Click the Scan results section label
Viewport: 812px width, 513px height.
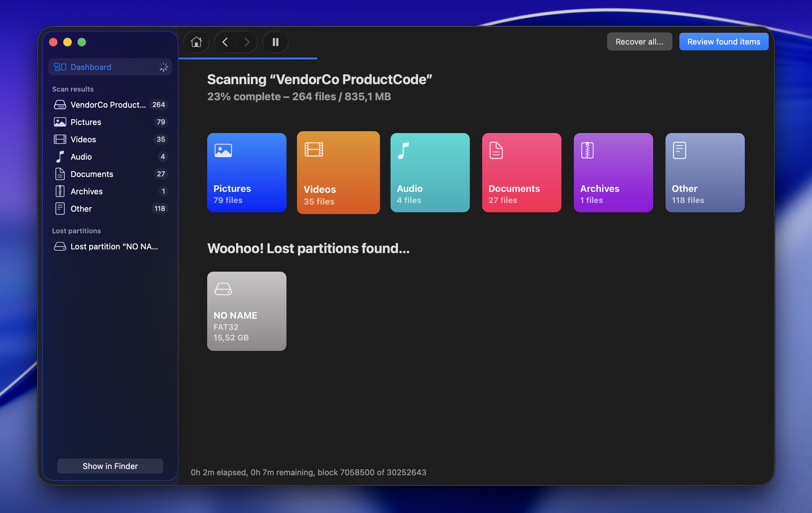72,89
